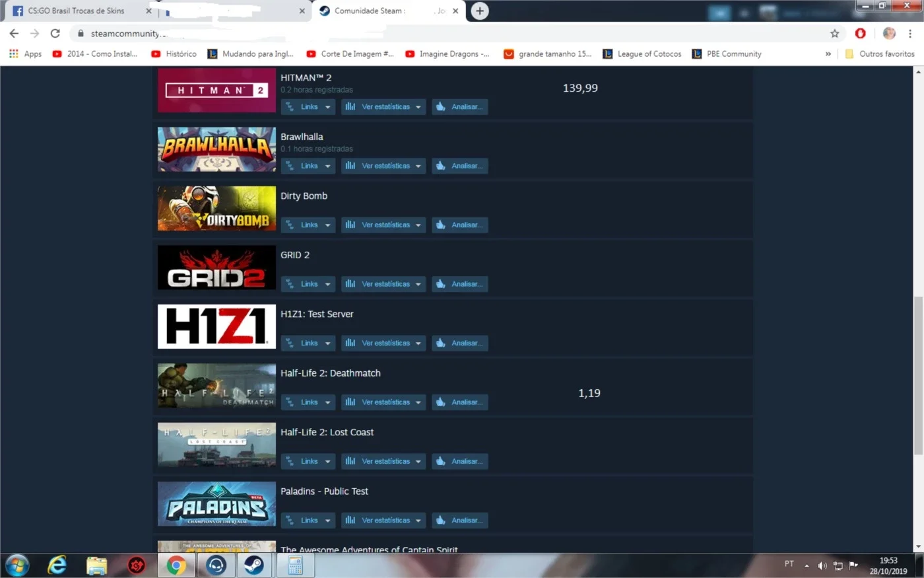Open the Chrome three-dot menu

(x=911, y=34)
